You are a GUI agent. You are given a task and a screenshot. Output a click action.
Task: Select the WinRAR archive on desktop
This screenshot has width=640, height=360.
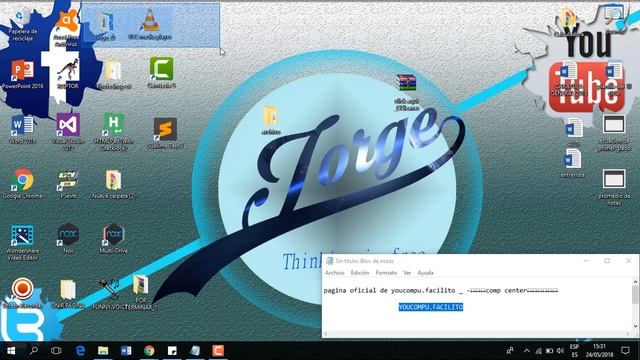(x=406, y=92)
